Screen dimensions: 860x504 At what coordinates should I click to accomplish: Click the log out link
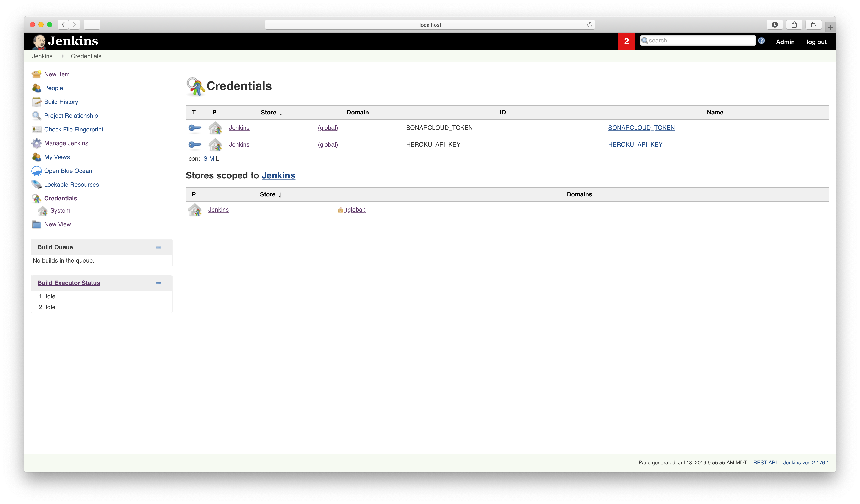pos(816,42)
